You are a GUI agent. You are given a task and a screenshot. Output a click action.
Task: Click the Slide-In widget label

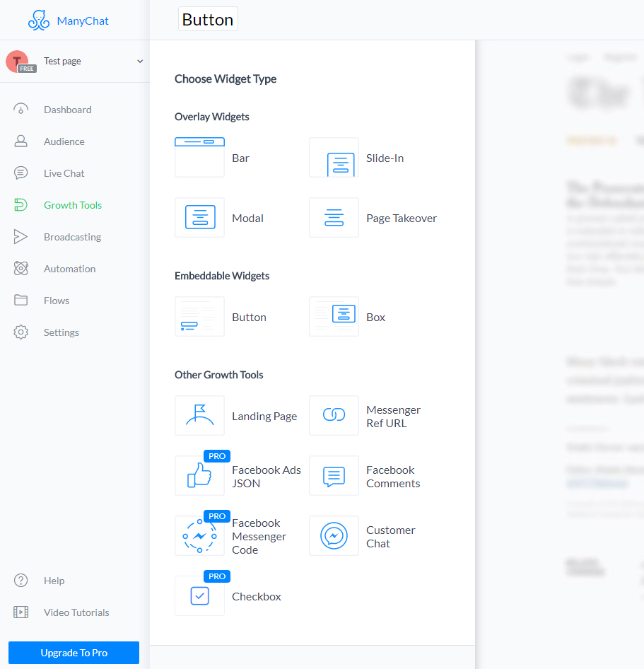click(x=385, y=158)
